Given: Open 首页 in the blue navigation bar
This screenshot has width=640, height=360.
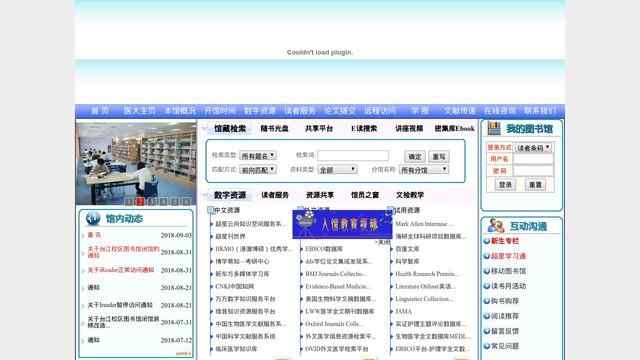Looking at the screenshot, I should (100, 111).
